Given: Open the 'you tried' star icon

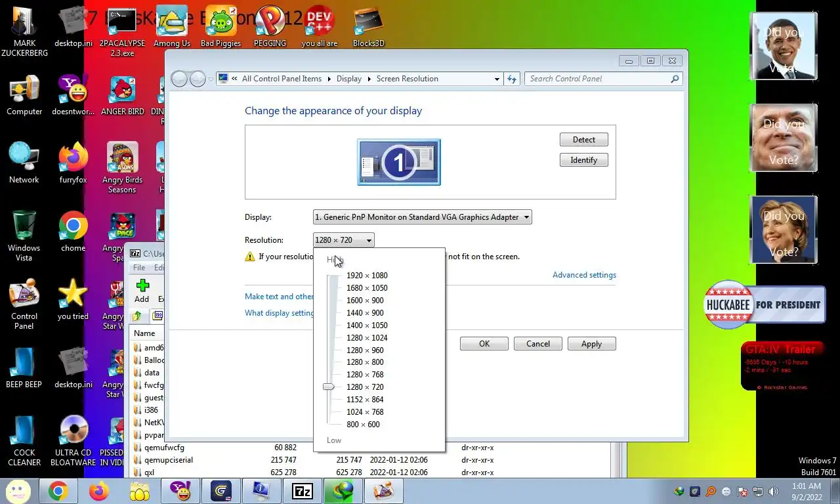Looking at the screenshot, I should tap(73, 301).
